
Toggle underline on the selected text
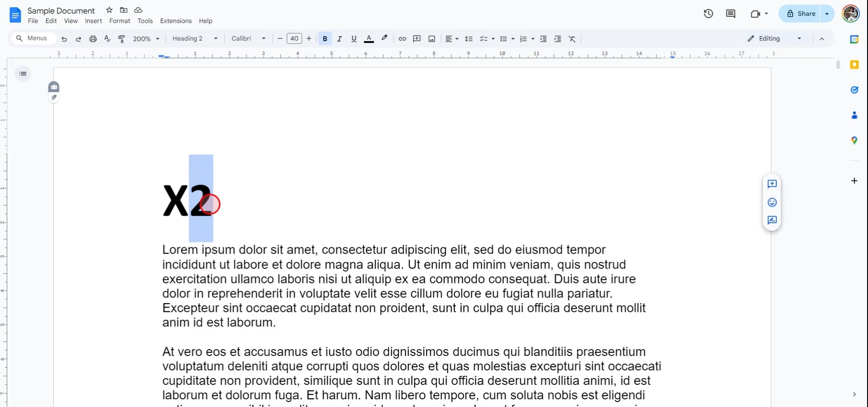(x=354, y=39)
